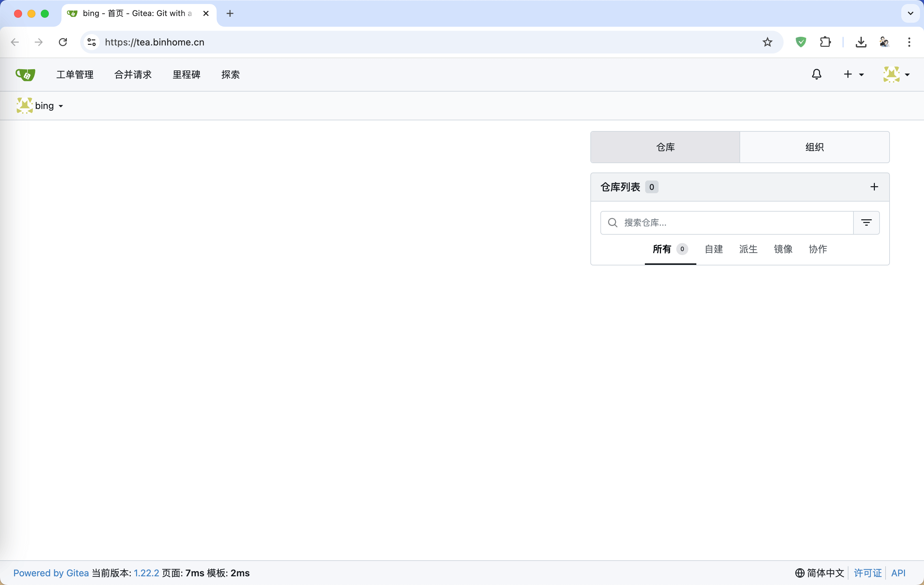Click the address bar URL tea.binhome.cn
The image size is (924, 585).
pyautogui.click(x=155, y=42)
